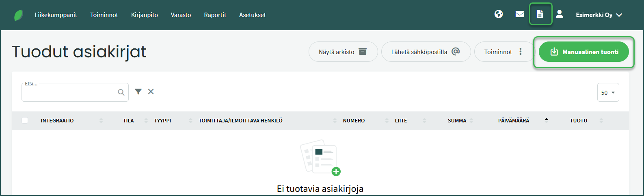Open the Toiminnot three-dot button menu
The image size is (644, 196).
coord(504,52)
